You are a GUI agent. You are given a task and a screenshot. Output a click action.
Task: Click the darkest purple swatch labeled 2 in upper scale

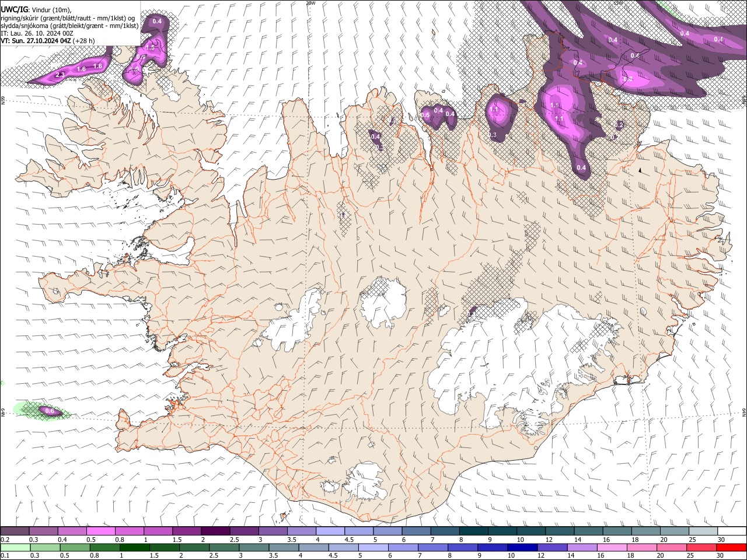pyautogui.click(x=215, y=531)
